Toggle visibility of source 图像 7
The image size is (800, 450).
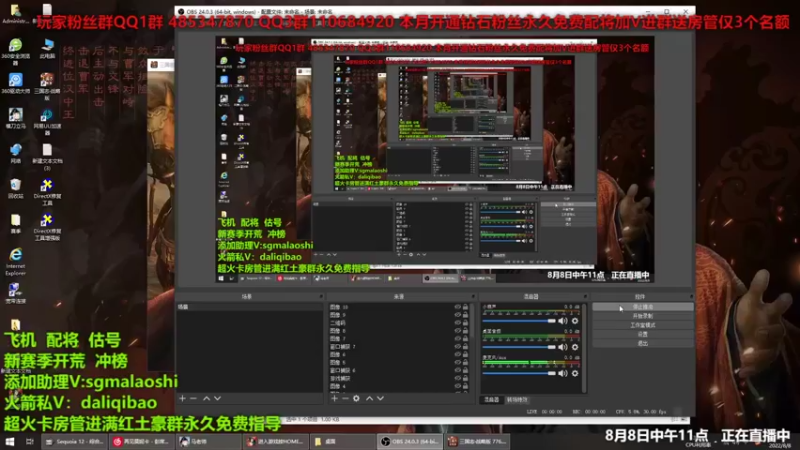(x=457, y=338)
